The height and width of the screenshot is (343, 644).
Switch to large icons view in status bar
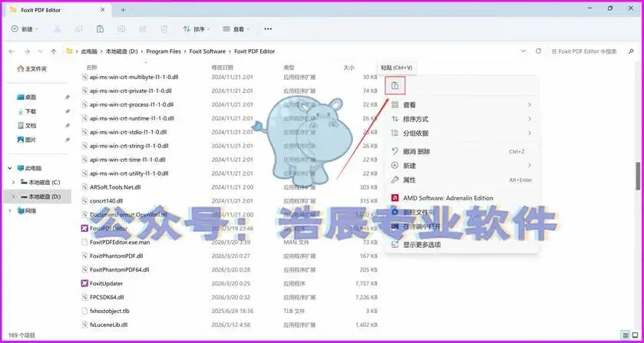tap(635, 335)
